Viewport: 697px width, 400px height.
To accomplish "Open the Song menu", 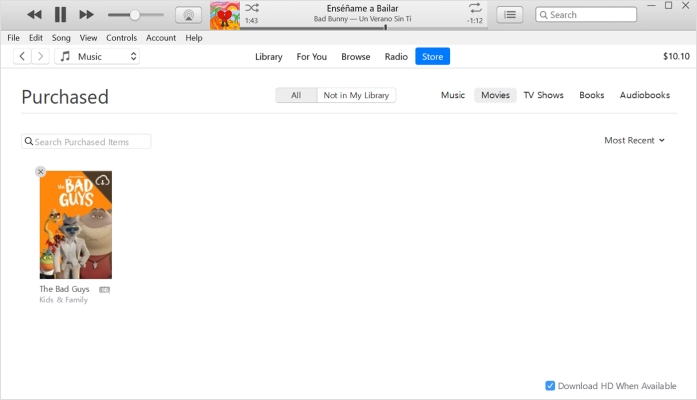I will [x=61, y=38].
